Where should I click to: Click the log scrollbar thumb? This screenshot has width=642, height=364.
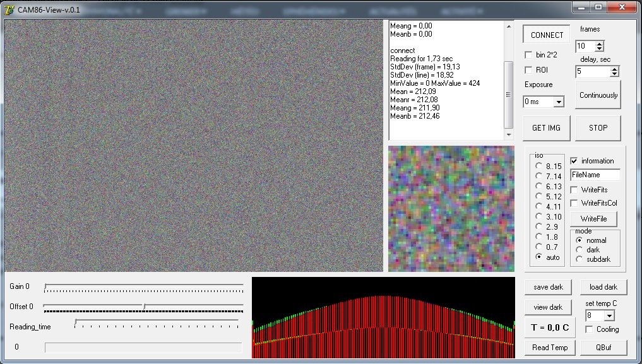coord(509,95)
